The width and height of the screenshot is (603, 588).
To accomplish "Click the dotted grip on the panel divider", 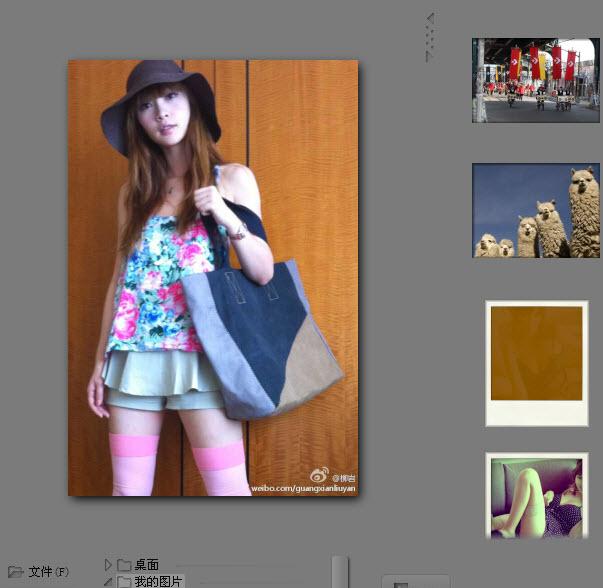I will pos(430,37).
